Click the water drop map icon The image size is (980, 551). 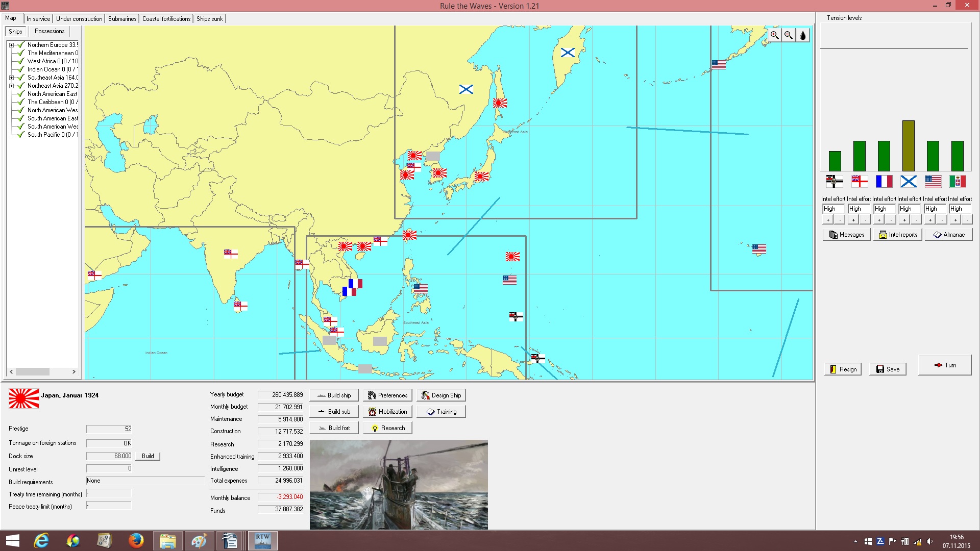pos(803,35)
